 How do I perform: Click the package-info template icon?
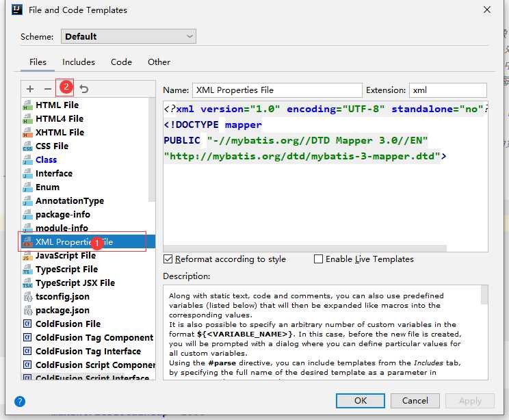pos(27,215)
